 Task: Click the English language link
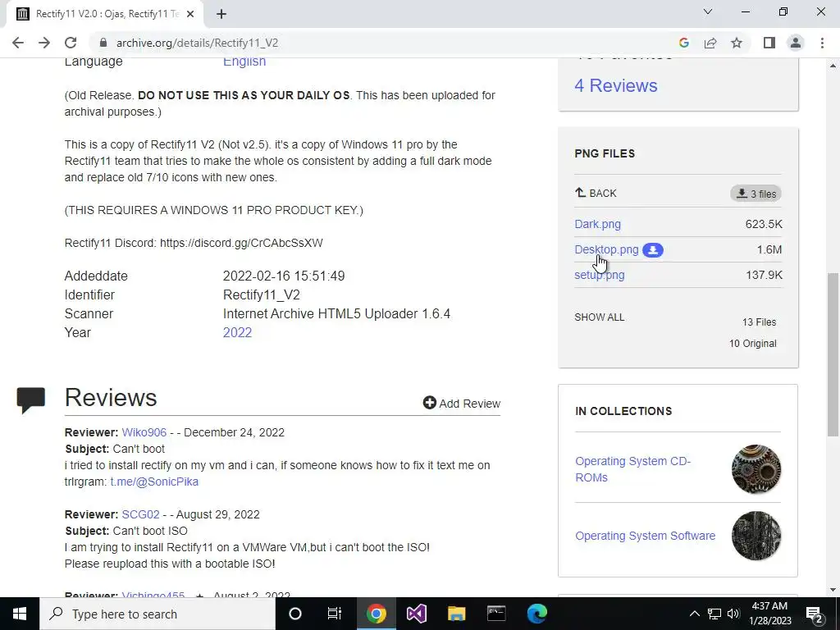[x=244, y=62]
